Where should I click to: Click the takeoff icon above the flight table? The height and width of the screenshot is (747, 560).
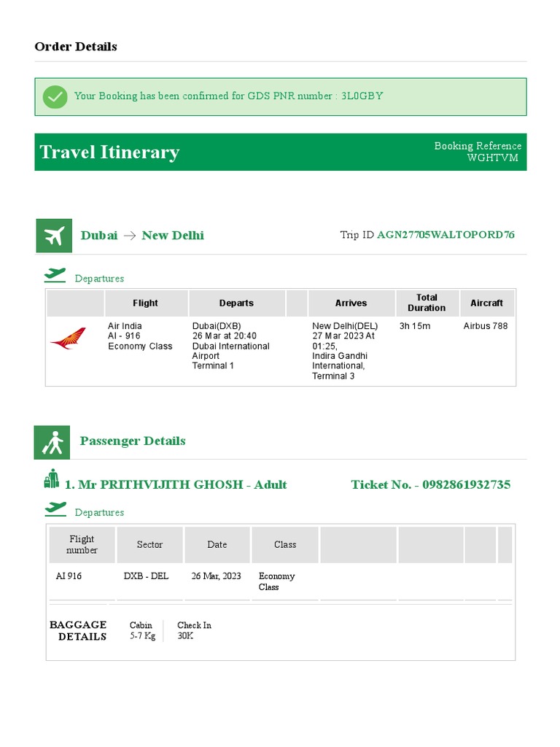55,275
